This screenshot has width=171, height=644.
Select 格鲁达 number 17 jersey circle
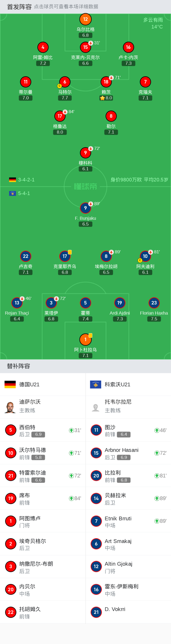tap(60, 116)
